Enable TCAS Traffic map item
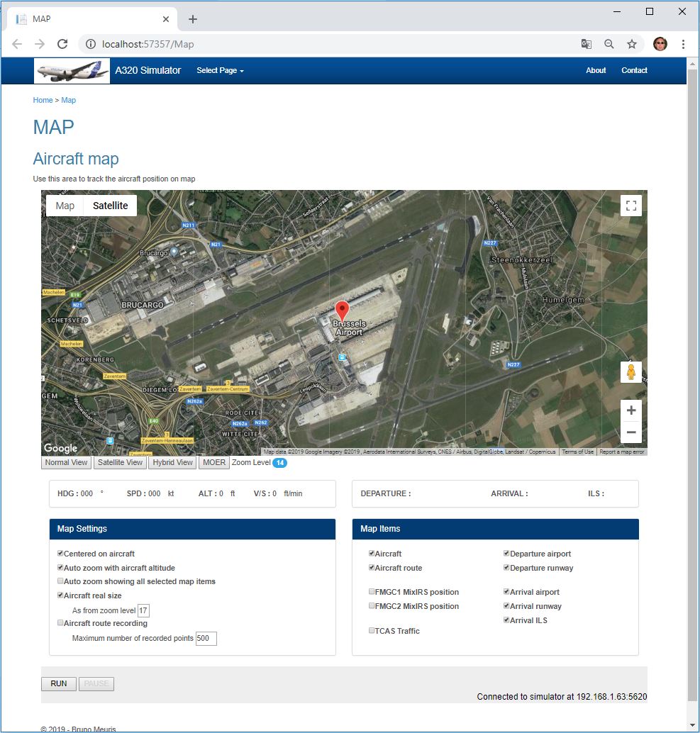700x733 pixels. pyautogui.click(x=372, y=631)
